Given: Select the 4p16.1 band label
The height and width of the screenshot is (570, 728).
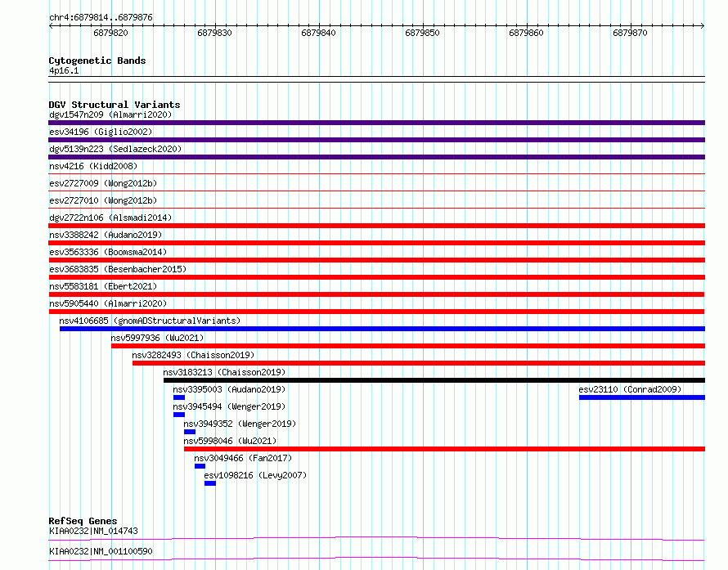Looking at the screenshot, I should coord(64,70).
